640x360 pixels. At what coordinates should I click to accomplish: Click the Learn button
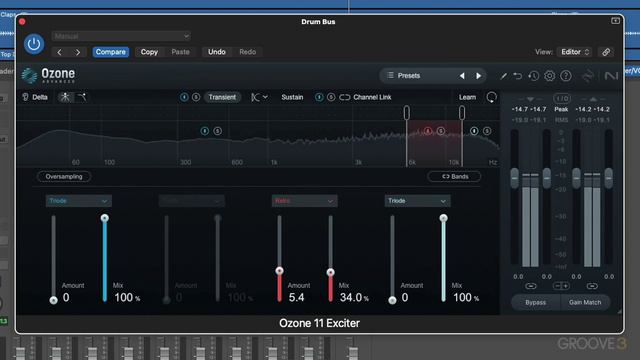[467, 97]
